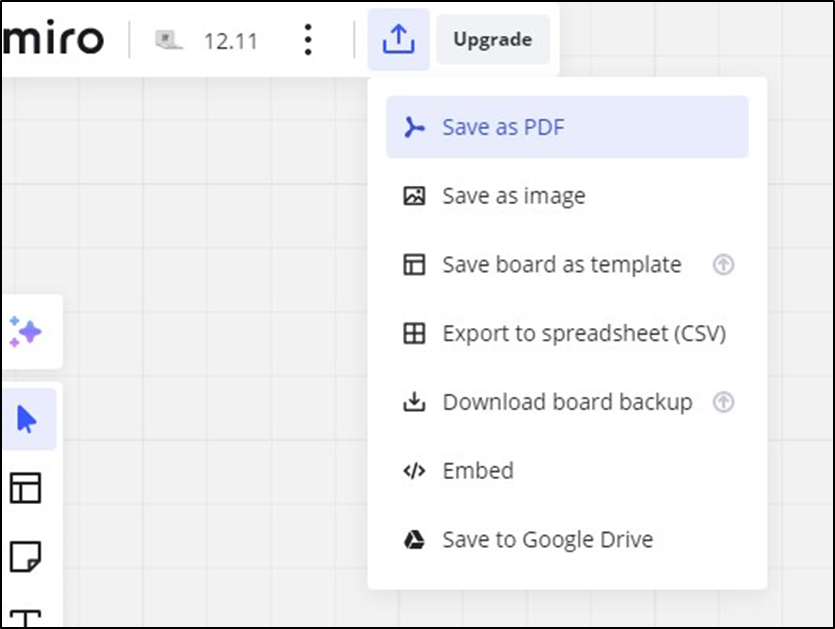Image resolution: width=835 pixels, height=629 pixels.
Task: Select the text tool in sidebar
Action: (26, 618)
